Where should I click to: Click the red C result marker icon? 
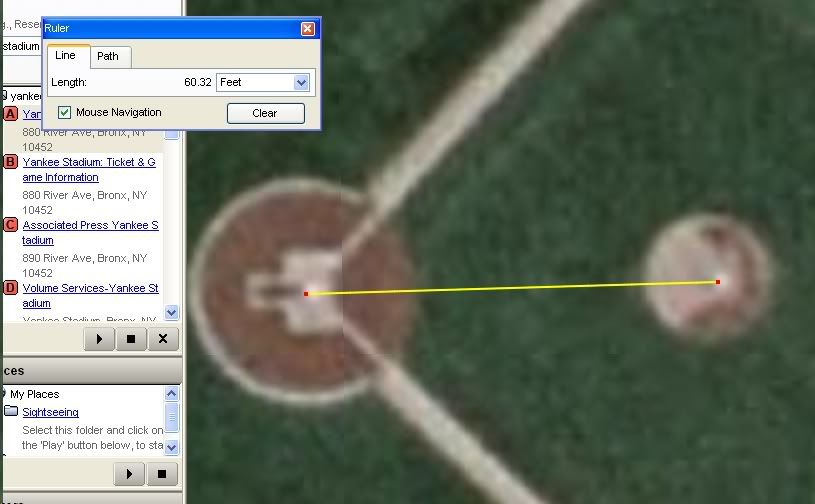(11, 225)
